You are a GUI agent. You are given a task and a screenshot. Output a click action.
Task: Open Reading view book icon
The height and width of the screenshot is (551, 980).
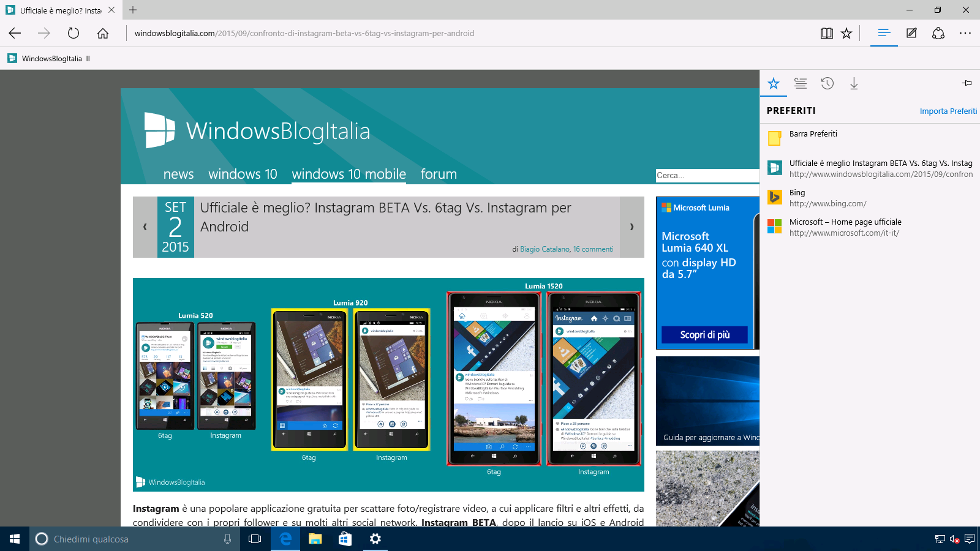(x=827, y=33)
